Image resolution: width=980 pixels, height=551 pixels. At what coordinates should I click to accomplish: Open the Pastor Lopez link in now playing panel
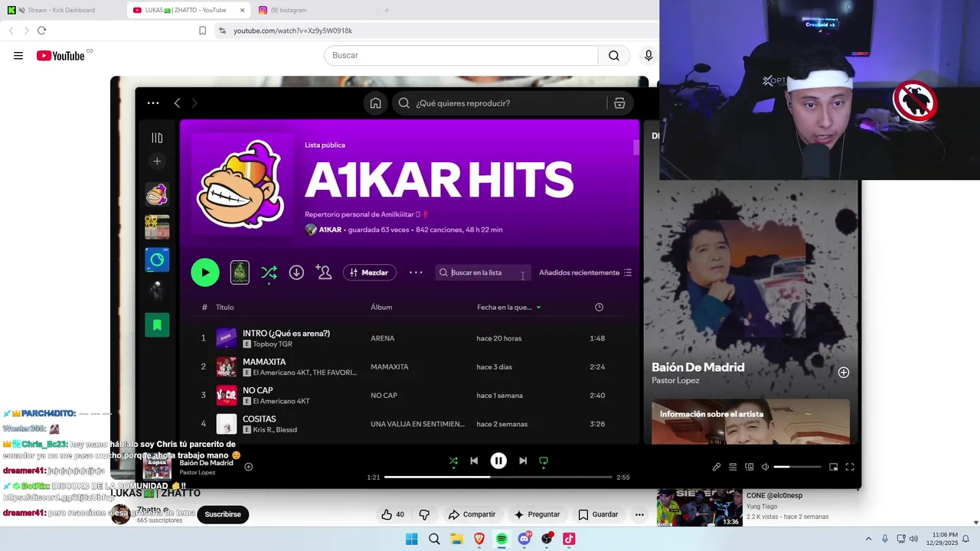point(675,380)
